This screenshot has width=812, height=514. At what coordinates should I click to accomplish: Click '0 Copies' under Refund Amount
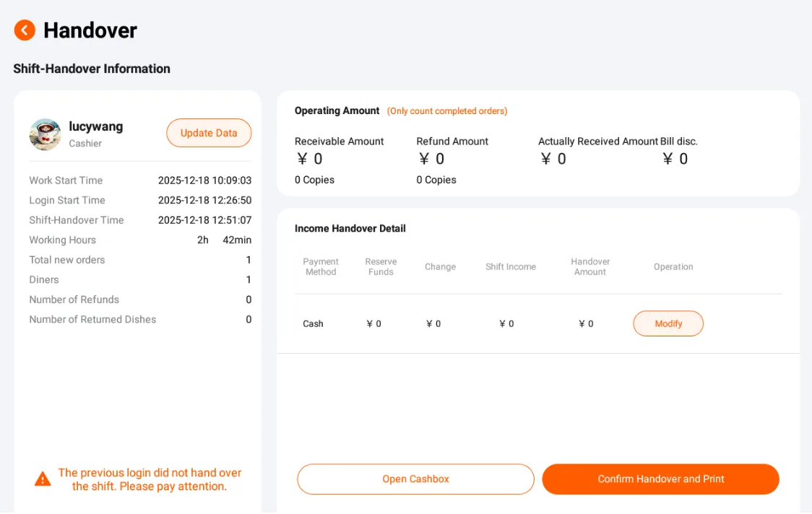click(x=436, y=180)
